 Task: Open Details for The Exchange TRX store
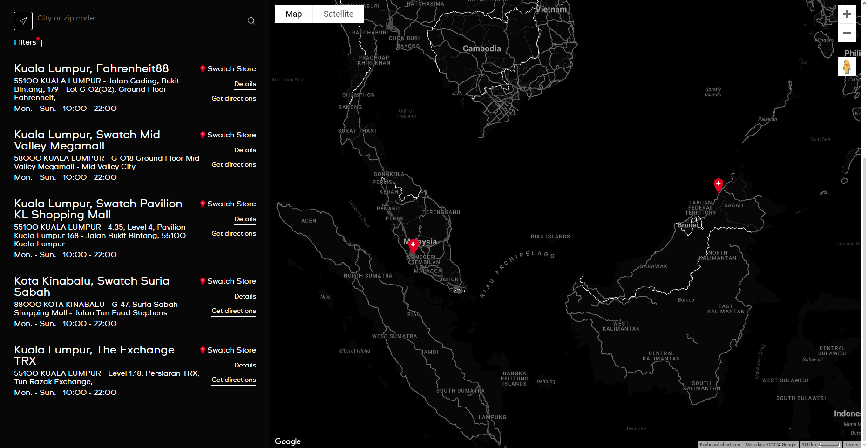[245, 366]
